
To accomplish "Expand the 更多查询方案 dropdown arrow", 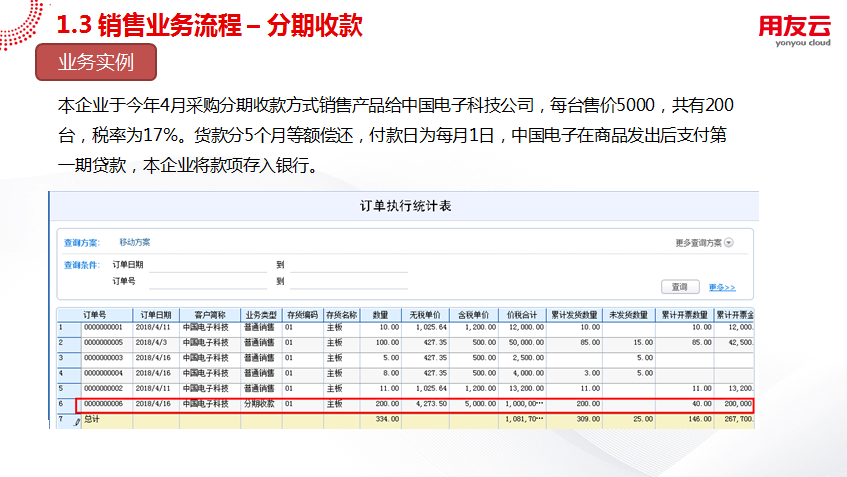I will (729, 243).
